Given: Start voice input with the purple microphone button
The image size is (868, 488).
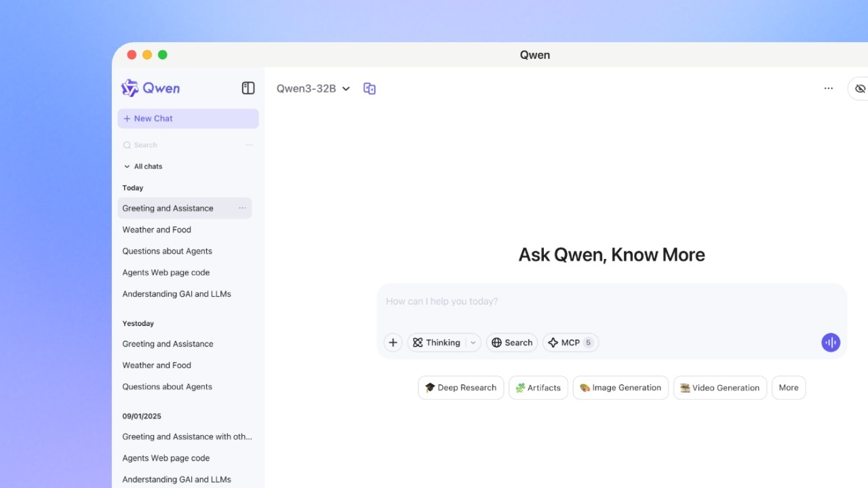Looking at the screenshot, I should [x=830, y=343].
